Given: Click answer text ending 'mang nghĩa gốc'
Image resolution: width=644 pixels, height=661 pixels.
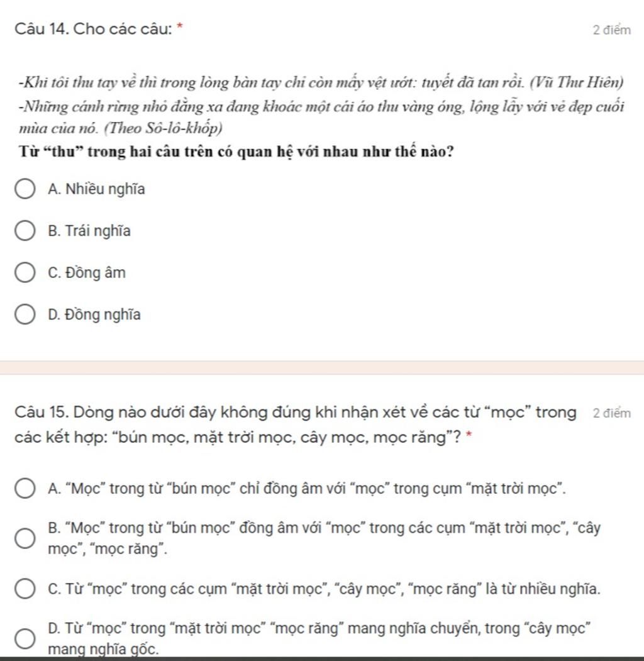Looking at the screenshot, I should point(319,638).
